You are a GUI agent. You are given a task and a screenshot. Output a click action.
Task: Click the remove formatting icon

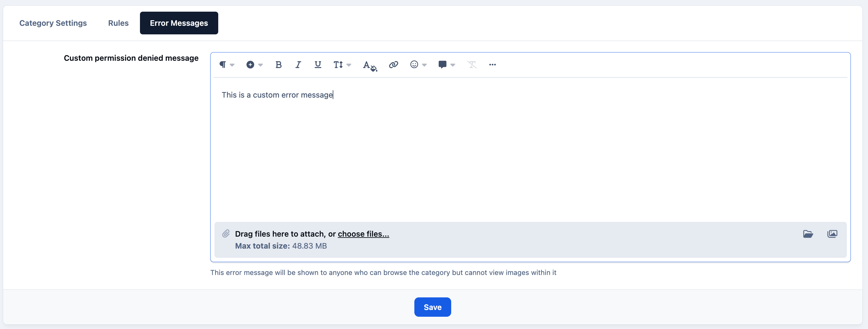pos(472,64)
